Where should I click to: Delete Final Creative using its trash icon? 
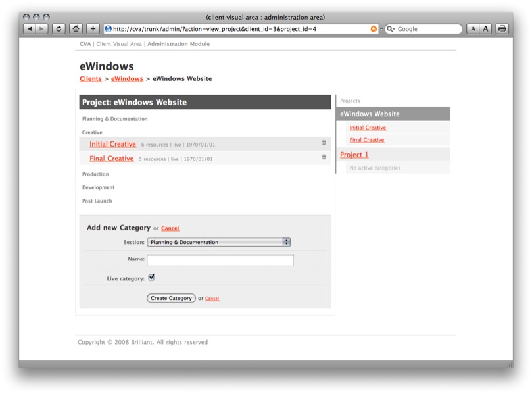click(324, 157)
